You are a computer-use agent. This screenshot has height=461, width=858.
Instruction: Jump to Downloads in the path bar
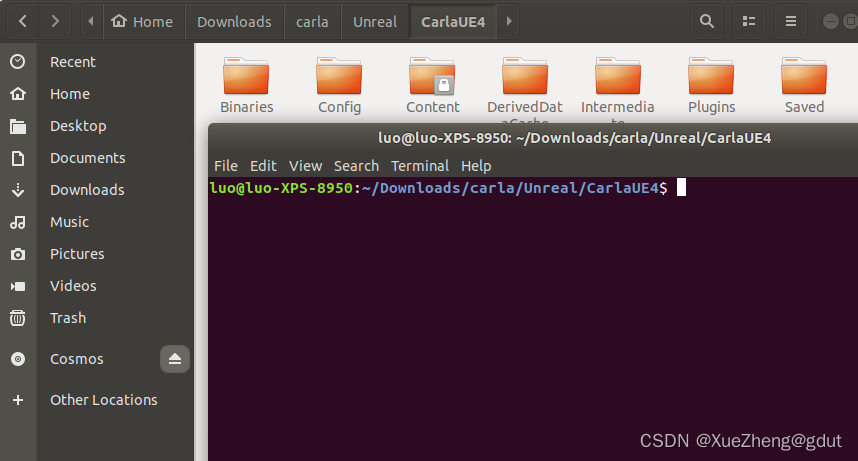pyautogui.click(x=234, y=21)
